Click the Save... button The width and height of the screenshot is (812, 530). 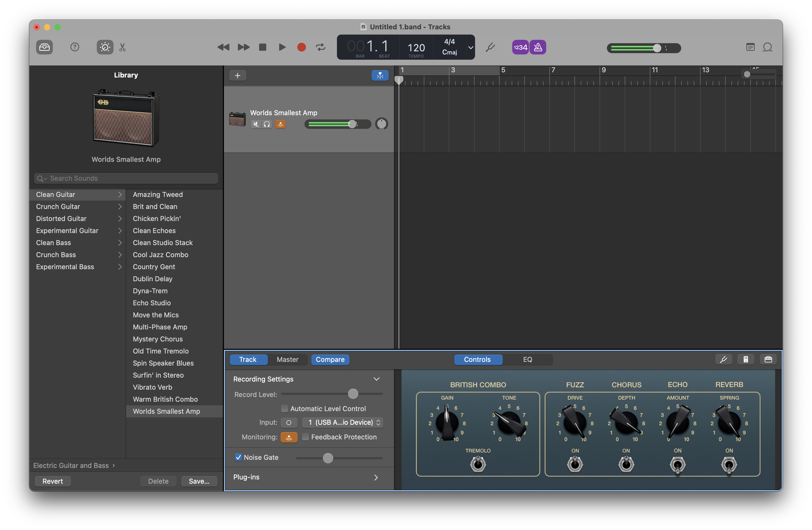coord(199,481)
